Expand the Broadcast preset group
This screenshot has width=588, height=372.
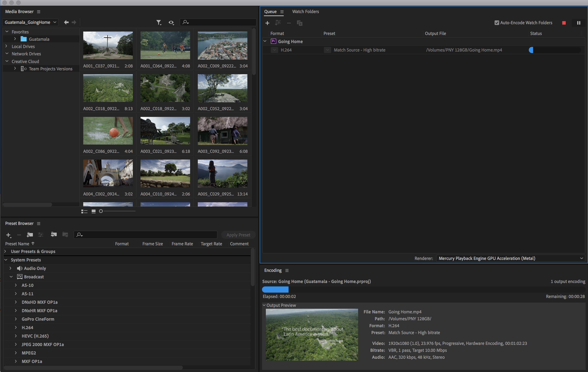pos(9,276)
